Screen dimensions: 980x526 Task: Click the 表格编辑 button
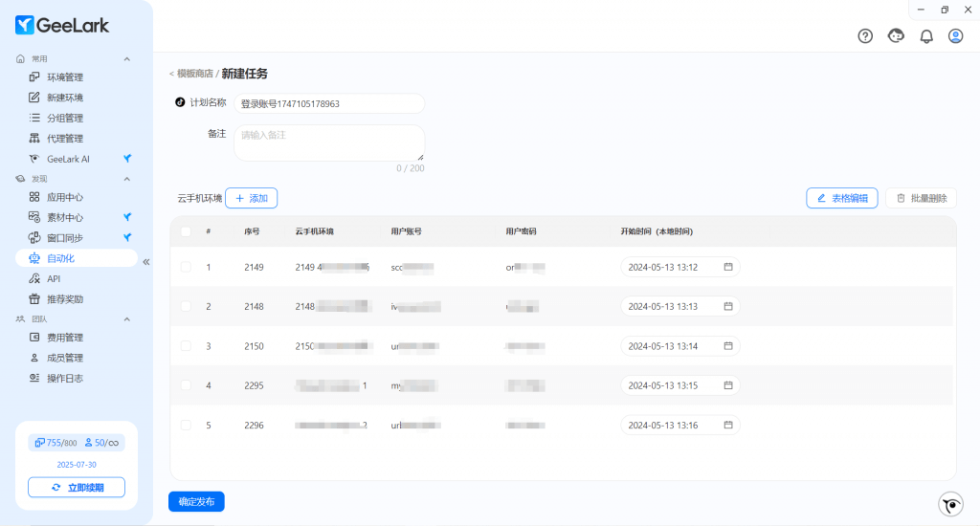coord(841,198)
